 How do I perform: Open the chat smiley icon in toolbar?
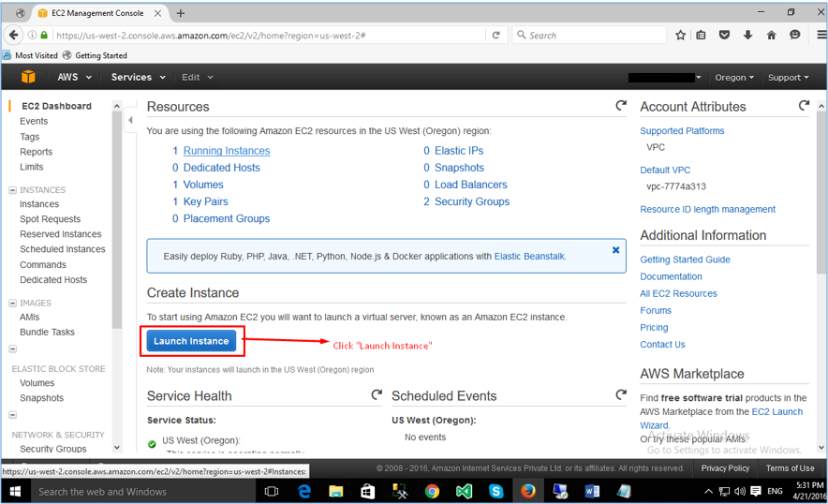coord(794,35)
